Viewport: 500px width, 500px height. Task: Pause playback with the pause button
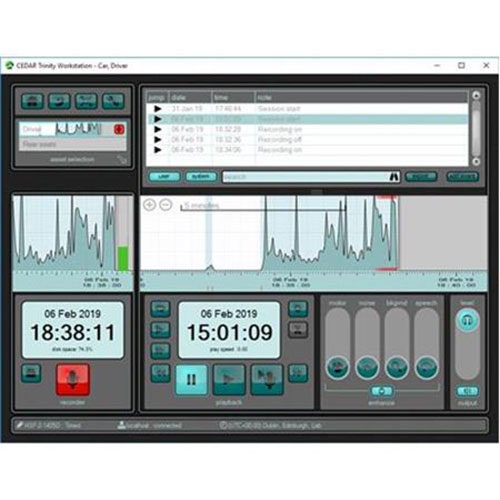coord(191,380)
